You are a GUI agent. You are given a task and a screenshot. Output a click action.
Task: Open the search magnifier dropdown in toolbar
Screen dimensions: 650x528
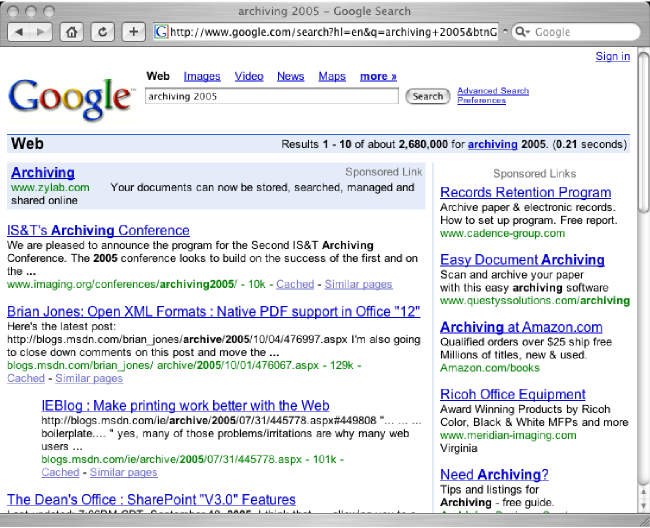[523, 32]
